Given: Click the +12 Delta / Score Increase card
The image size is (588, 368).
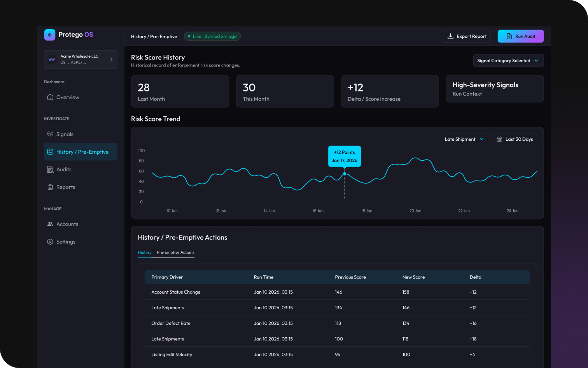Looking at the screenshot, I should (390, 91).
